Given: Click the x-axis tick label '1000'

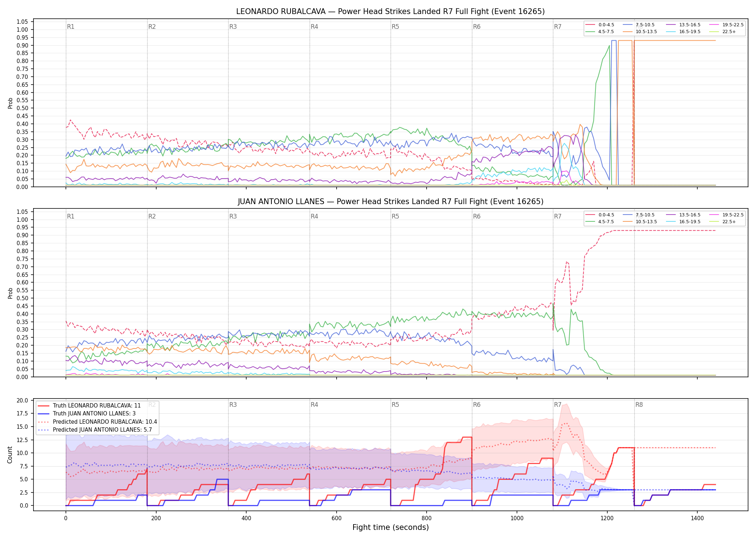Looking at the screenshot, I should (517, 518).
